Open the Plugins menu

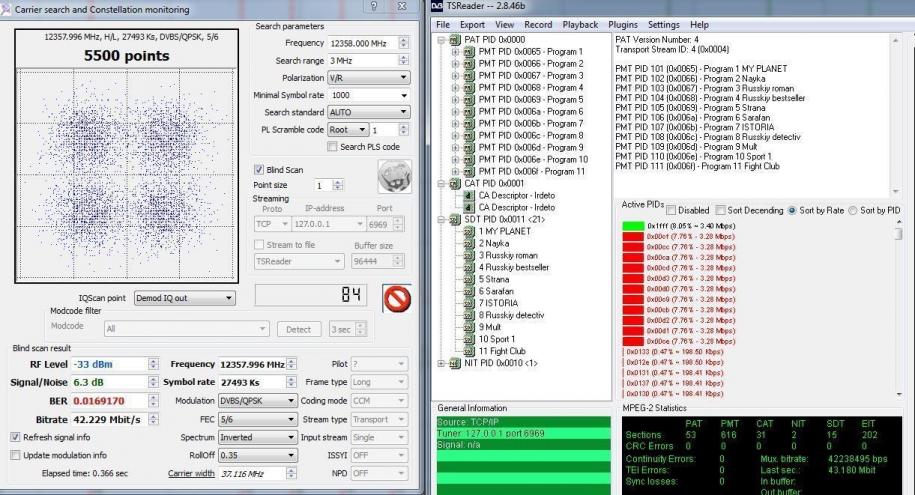(x=623, y=25)
